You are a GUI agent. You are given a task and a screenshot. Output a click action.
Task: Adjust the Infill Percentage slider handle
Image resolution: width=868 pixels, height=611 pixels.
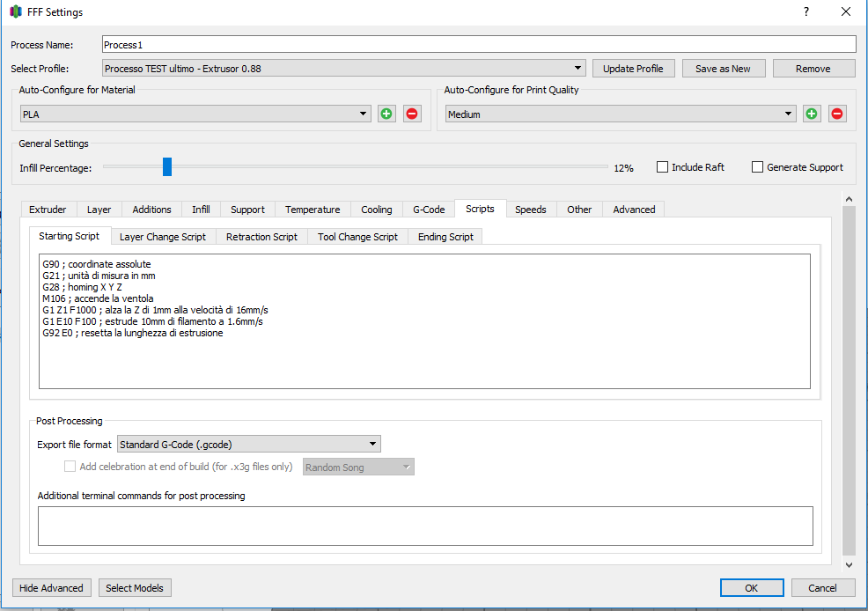(x=167, y=166)
